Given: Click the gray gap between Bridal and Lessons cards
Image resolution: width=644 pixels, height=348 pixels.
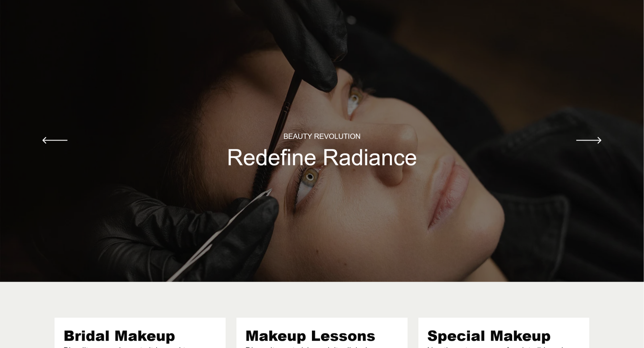Looking at the screenshot, I should pos(231,333).
